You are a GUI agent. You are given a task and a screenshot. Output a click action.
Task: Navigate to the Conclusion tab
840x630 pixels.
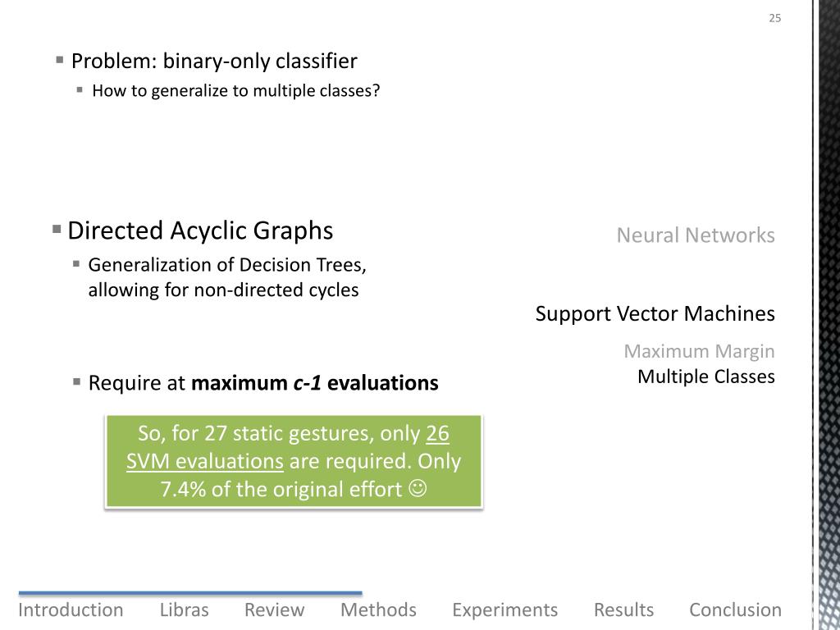pyautogui.click(x=735, y=609)
